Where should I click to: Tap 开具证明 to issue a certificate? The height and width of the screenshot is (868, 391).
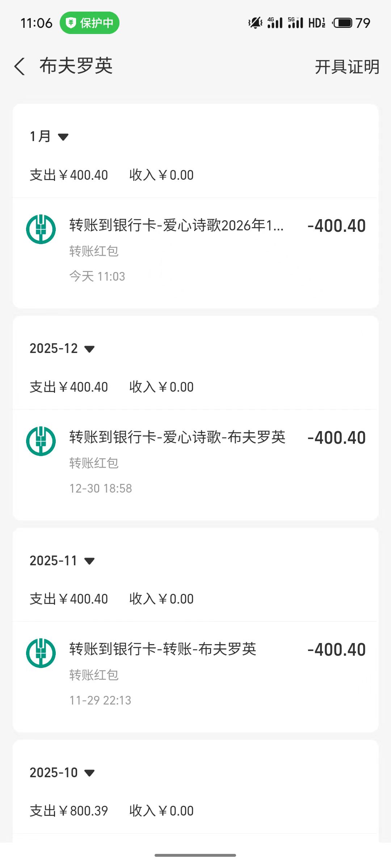click(347, 67)
